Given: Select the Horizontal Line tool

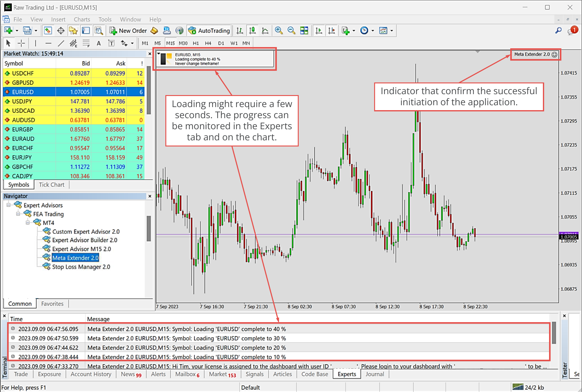Looking at the screenshot, I should [48, 43].
